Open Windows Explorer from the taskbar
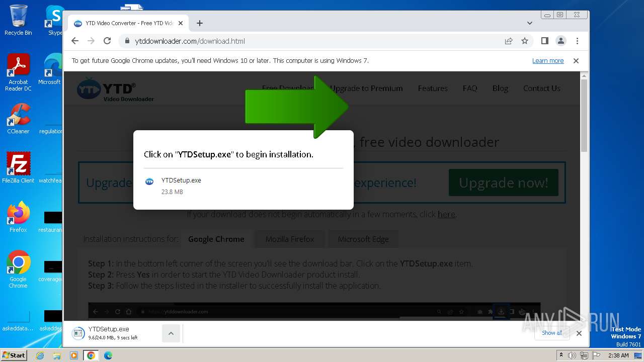The height and width of the screenshot is (362, 644). pos(57,355)
